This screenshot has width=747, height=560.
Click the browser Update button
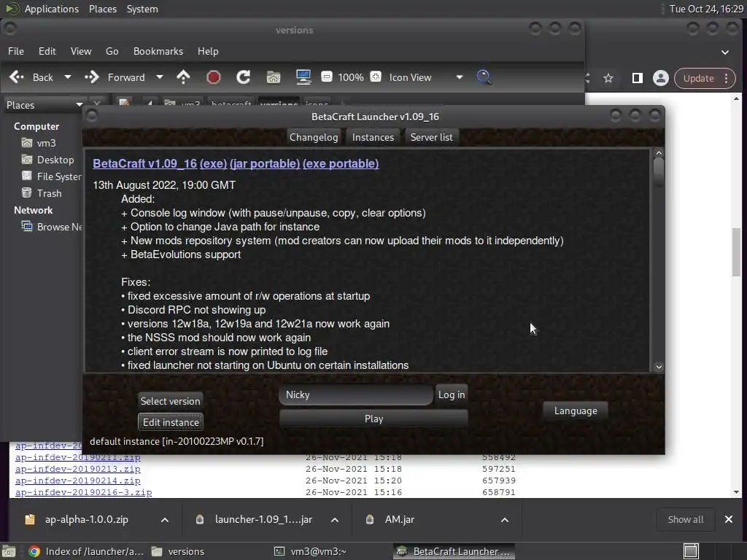[x=698, y=78]
